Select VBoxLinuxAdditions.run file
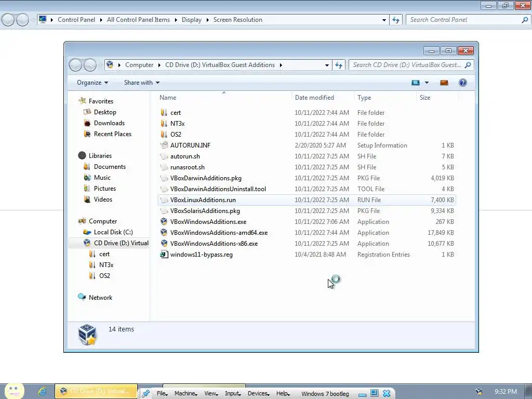 point(307,200)
